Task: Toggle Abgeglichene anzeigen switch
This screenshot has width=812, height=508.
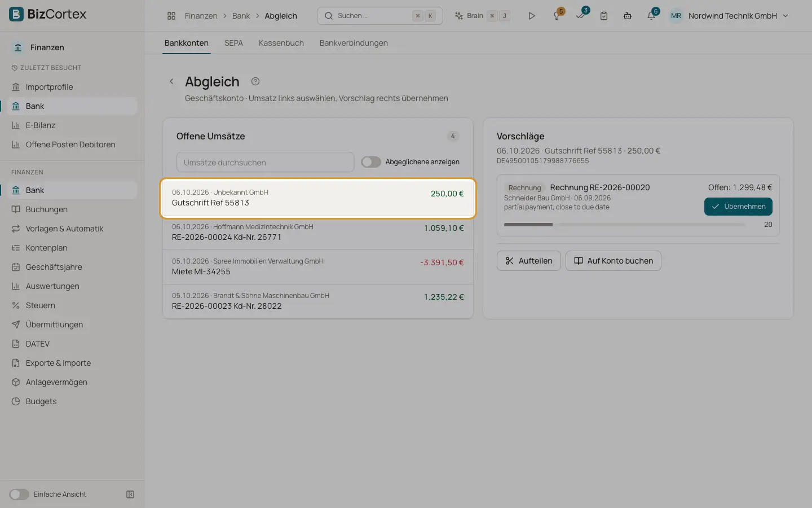Action: (371, 162)
